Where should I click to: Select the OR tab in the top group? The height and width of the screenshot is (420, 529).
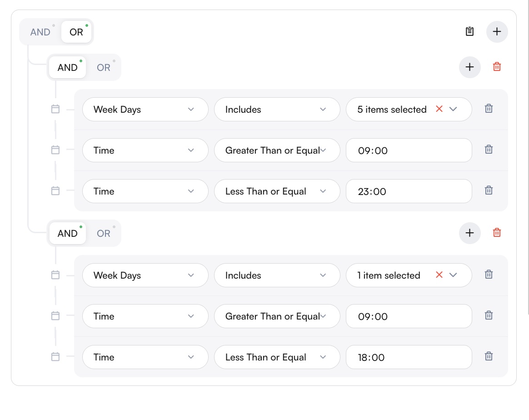76,32
